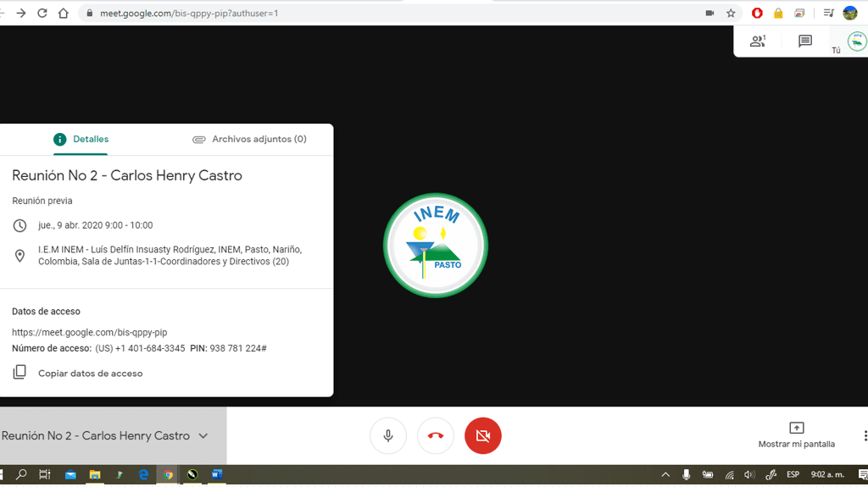Open the yellow padlock share extension
Viewport: 868px width, 487px height.
[x=778, y=14]
